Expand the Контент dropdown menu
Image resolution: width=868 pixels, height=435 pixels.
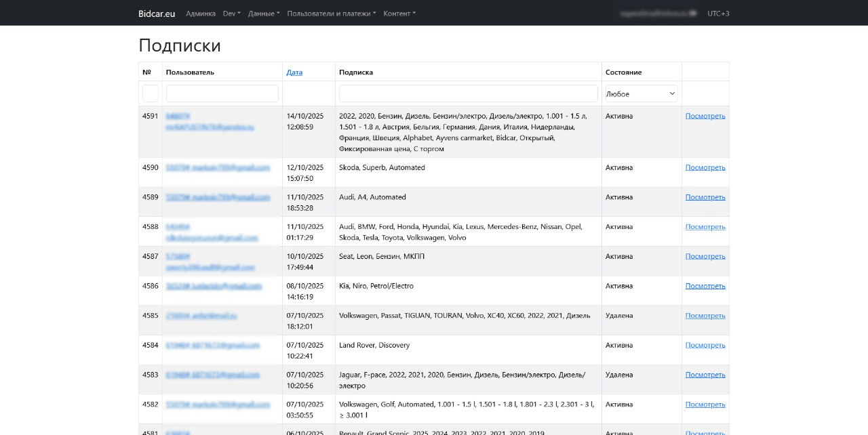click(399, 14)
